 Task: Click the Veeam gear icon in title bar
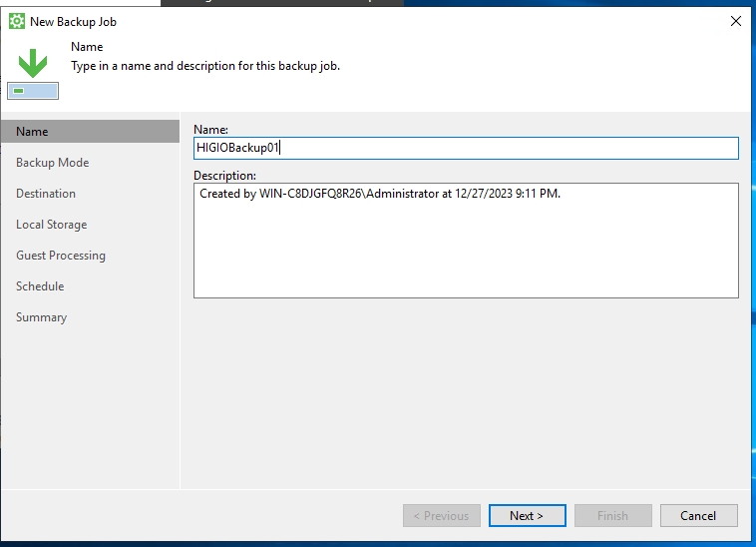17,21
